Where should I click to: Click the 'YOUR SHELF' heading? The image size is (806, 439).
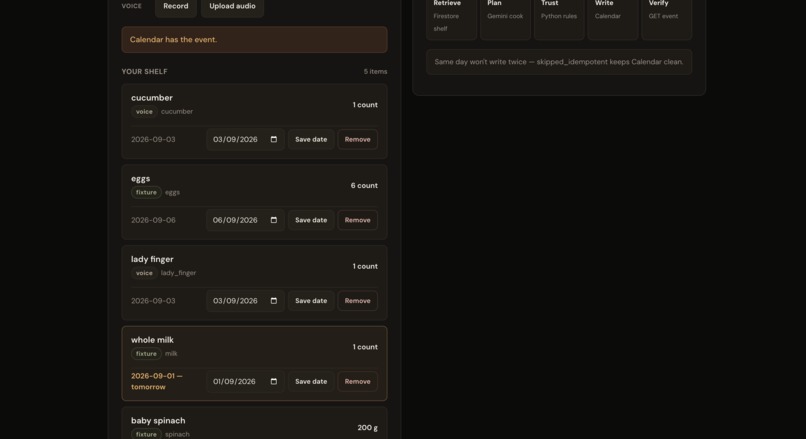click(144, 71)
